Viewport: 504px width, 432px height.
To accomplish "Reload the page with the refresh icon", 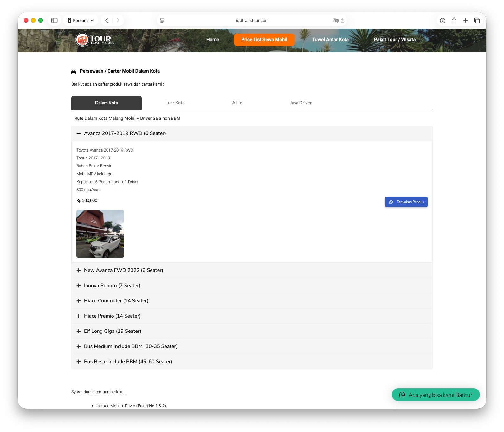I will pos(342,21).
